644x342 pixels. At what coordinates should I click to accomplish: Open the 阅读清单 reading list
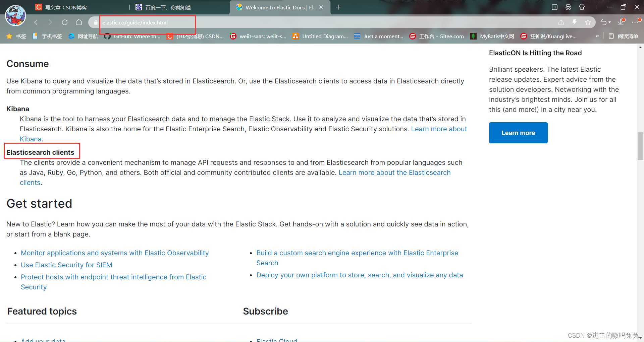click(624, 36)
